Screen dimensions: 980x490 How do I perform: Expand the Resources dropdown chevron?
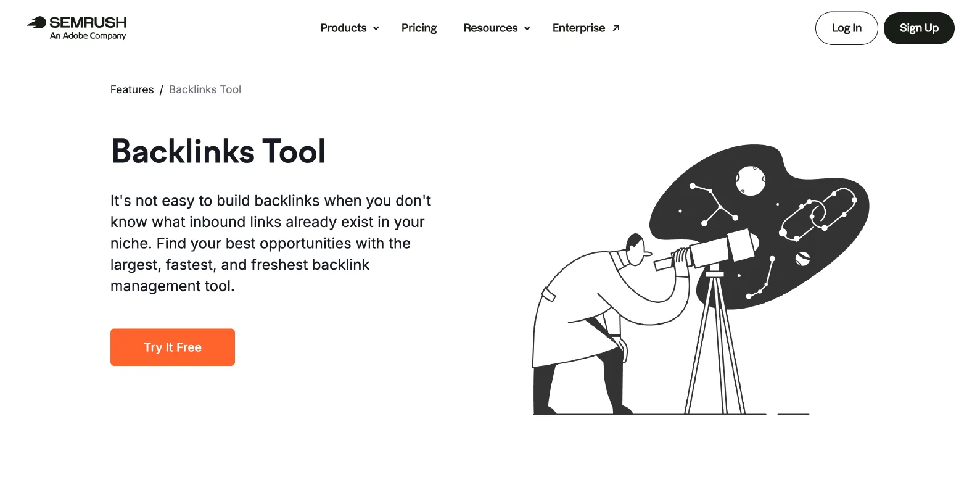pos(527,28)
